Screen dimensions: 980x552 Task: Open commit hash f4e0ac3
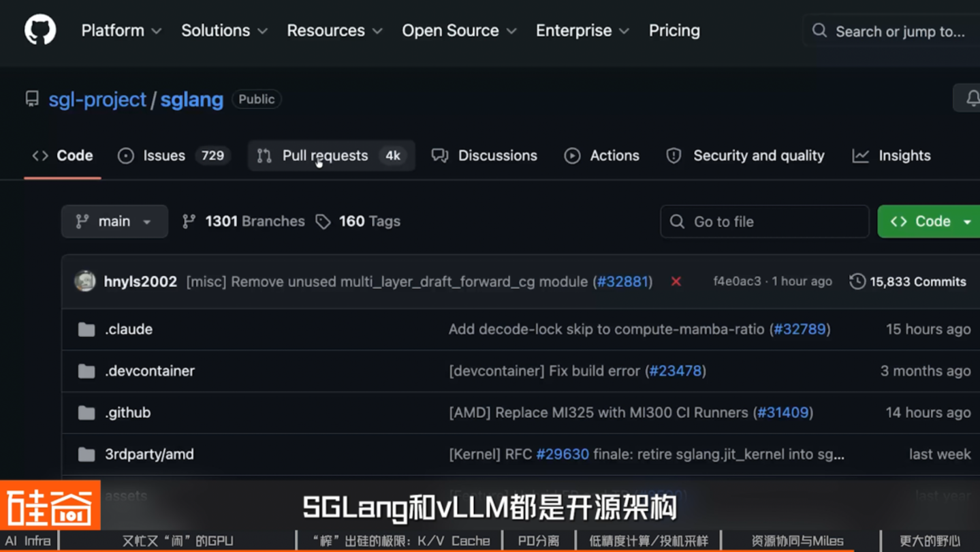pyautogui.click(x=737, y=281)
